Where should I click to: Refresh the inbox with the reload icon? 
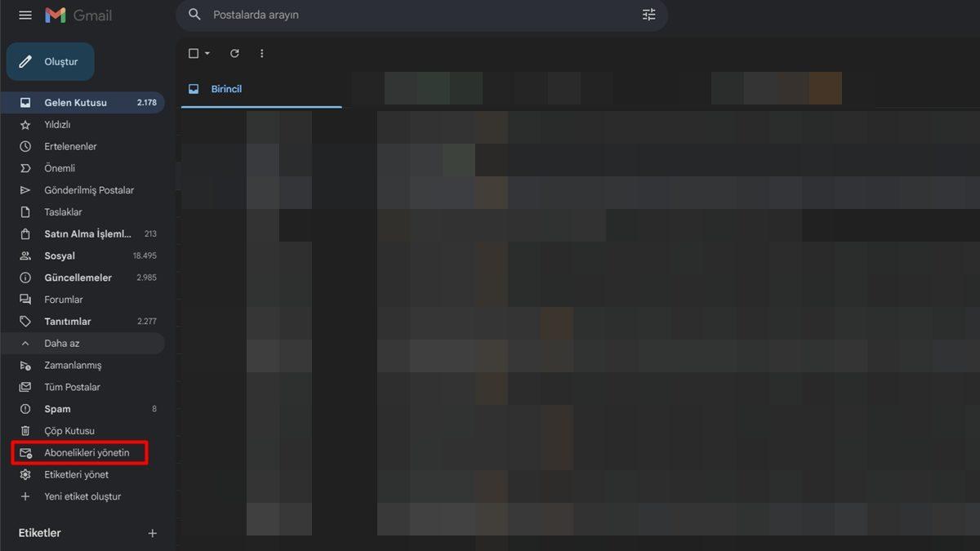234,54
